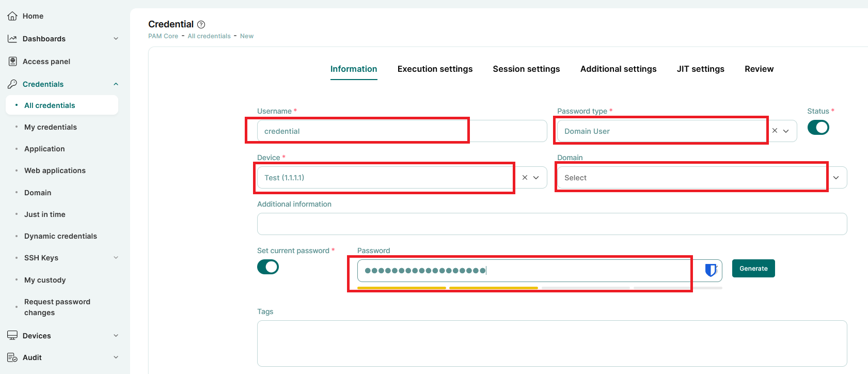Click the Credentials key icon
Screen dimensions: 868x374
click(x=12, y=84)
